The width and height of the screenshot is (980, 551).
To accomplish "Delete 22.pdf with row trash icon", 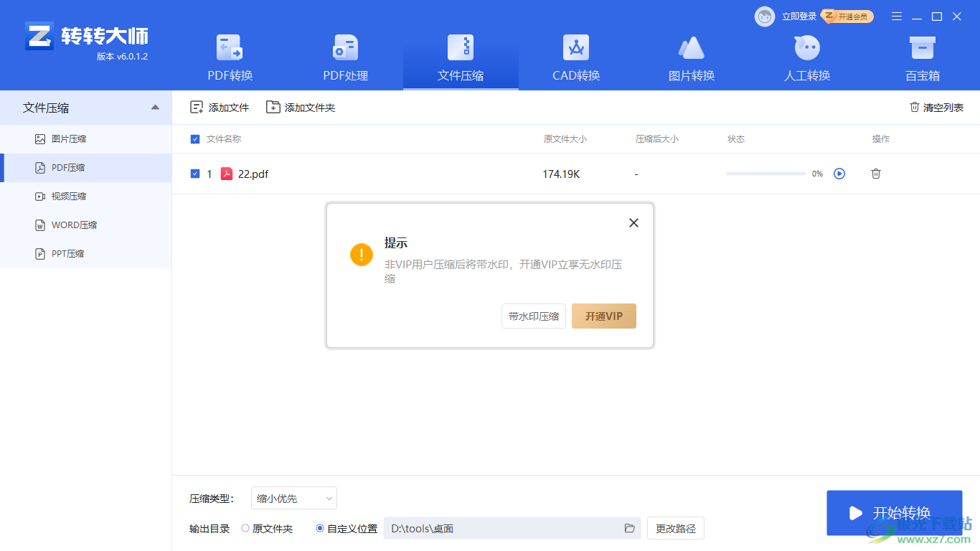I will pos(876,174).
